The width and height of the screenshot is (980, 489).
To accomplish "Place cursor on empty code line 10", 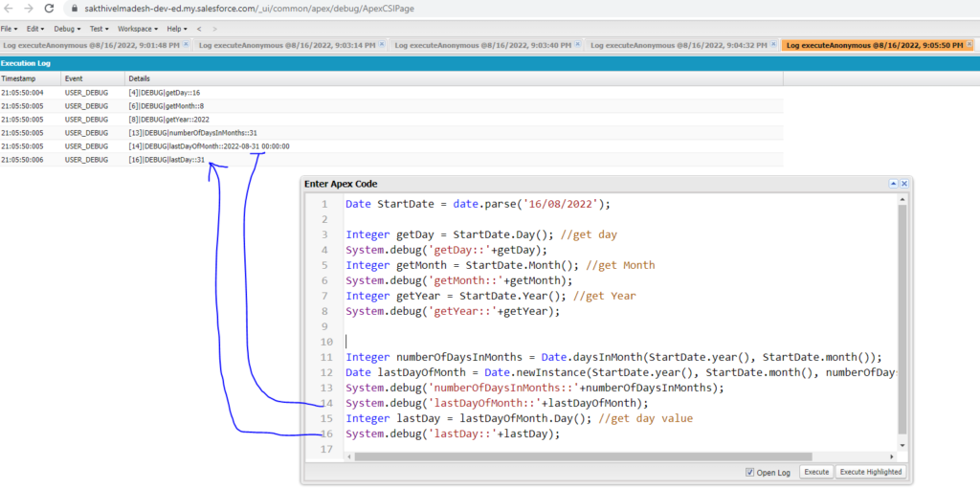I will tap(620, 342).
